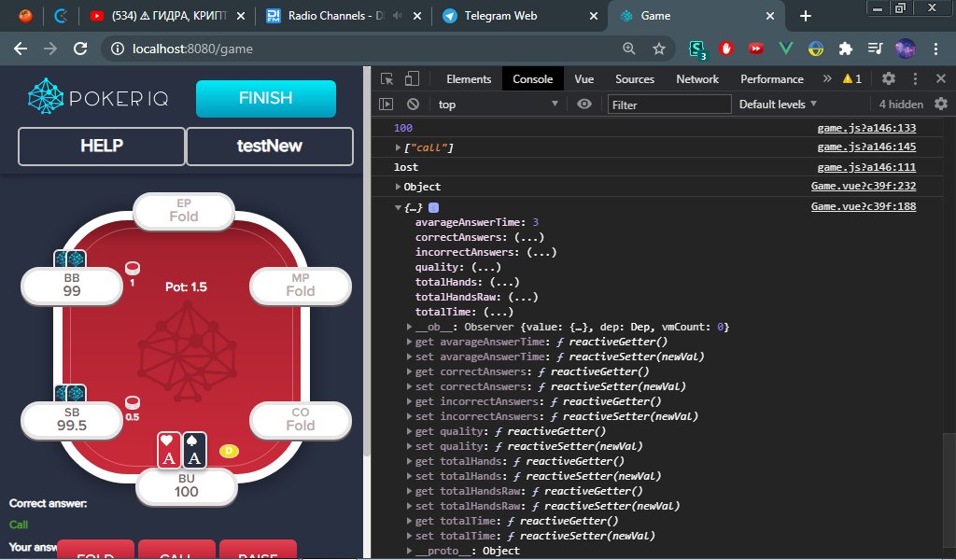Image resolution: width=956 pixels, height=560 pixels.
Task: Open the red stop-hand extension icon
Action: (x=725, y=49)
